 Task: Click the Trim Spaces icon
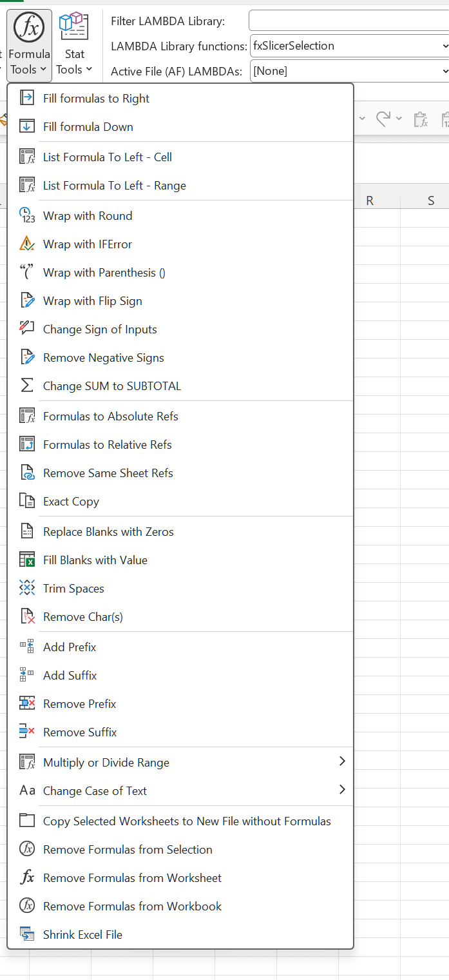[27, 588]
